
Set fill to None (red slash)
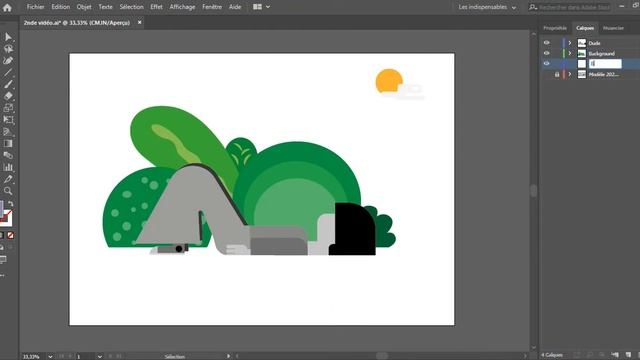[11, 235]
